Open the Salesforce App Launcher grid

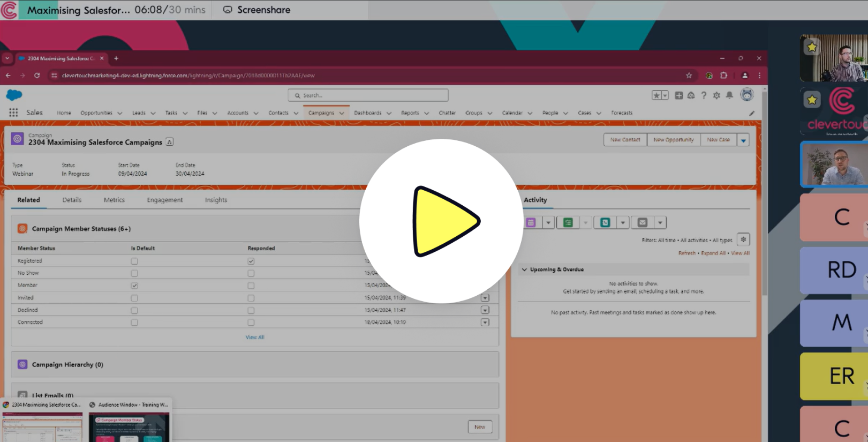(13, 113)
